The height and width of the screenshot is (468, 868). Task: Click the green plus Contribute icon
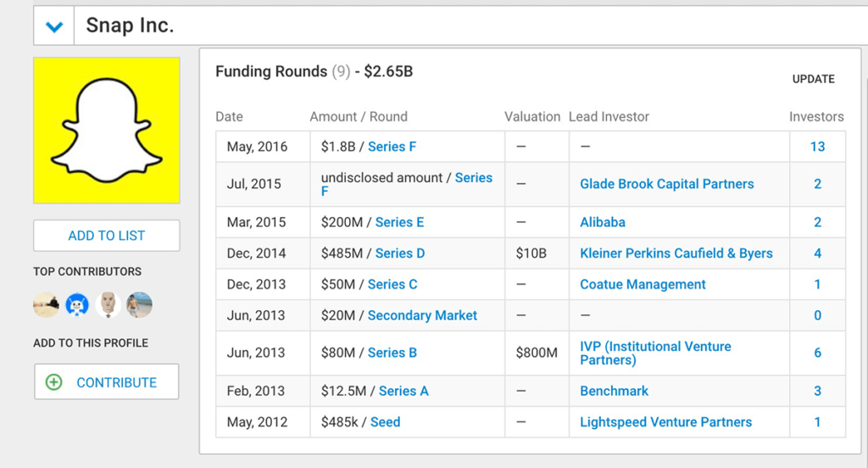pyautogui.click(x=53, y=382)
